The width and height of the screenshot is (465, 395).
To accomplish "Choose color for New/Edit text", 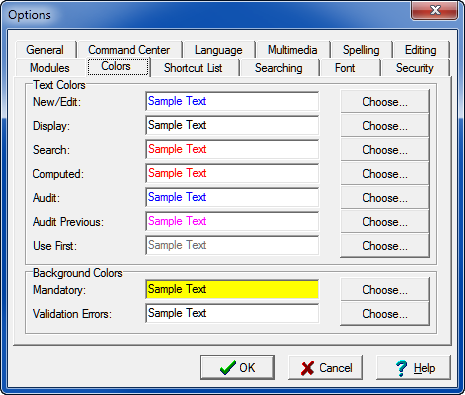I will pos(385,102).
